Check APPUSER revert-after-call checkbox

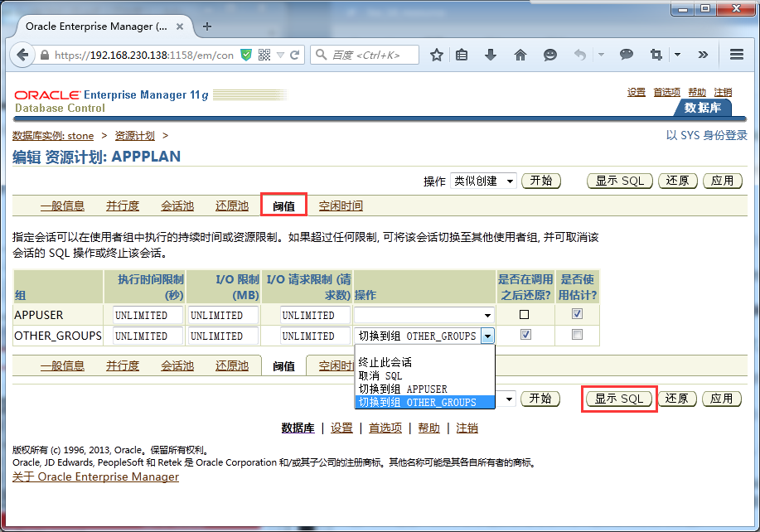[x=524, y=314]
